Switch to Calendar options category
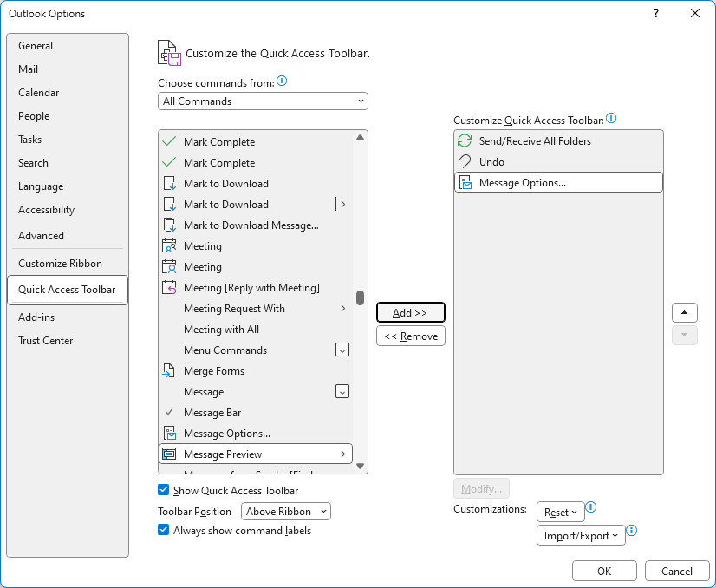This screenshot has height=588, width=716. pos(68,92)
